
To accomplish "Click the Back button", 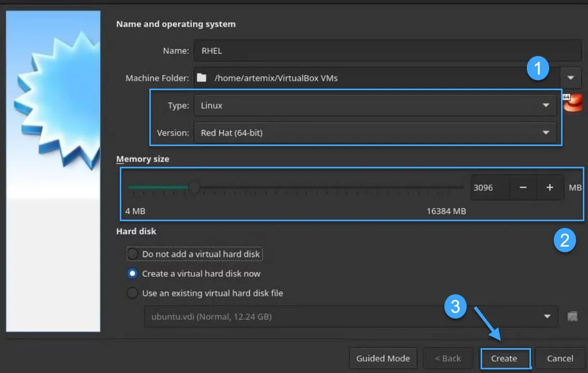I will point(448,358).
